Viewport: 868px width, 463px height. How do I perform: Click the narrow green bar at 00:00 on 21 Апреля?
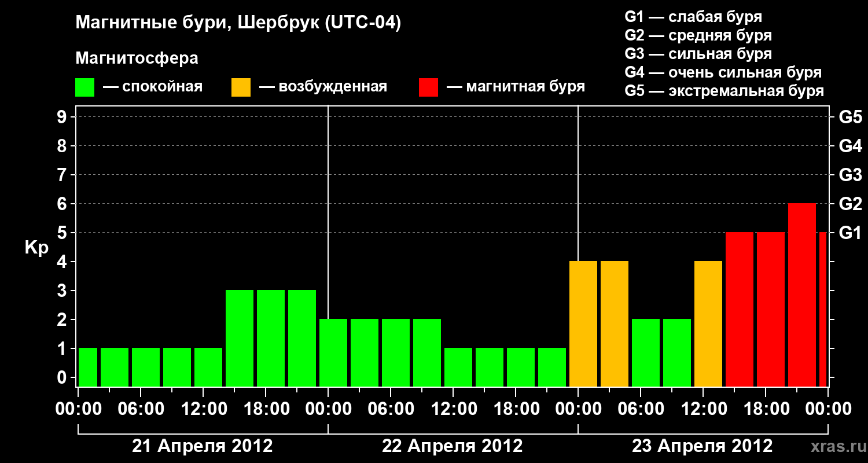click(x=88, y=368)
